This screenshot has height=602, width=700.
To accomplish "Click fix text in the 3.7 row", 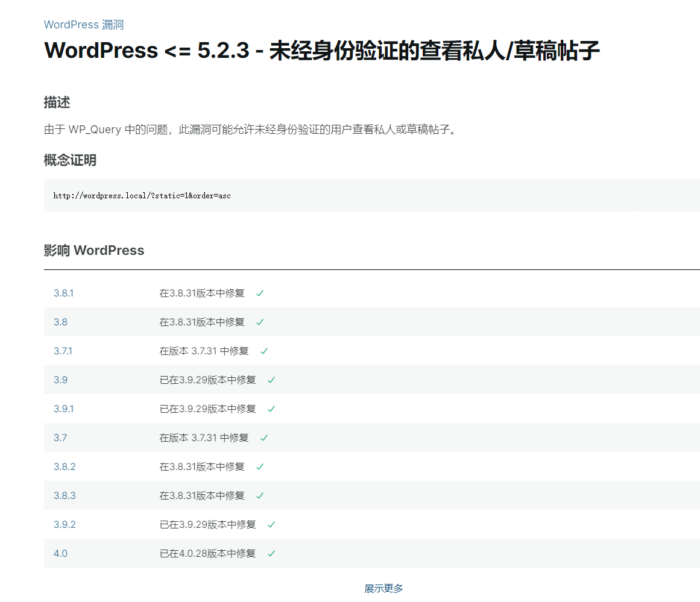I will [204, 437].
